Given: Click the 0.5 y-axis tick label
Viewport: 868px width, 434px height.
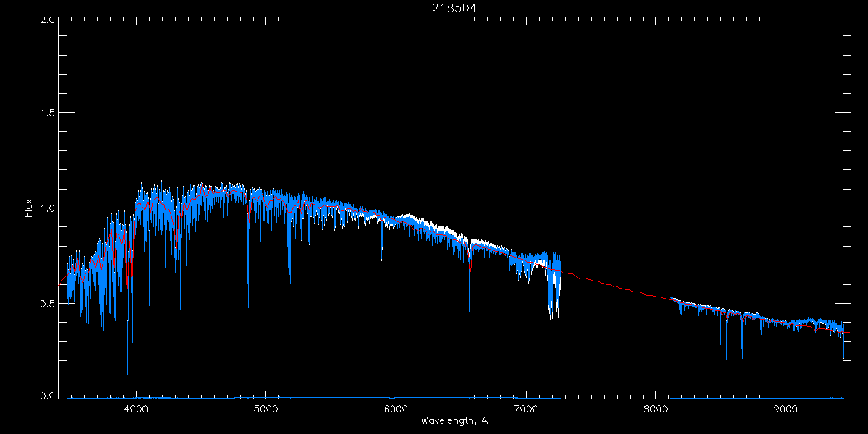Looking at the screenshot, I should (48, 303).
